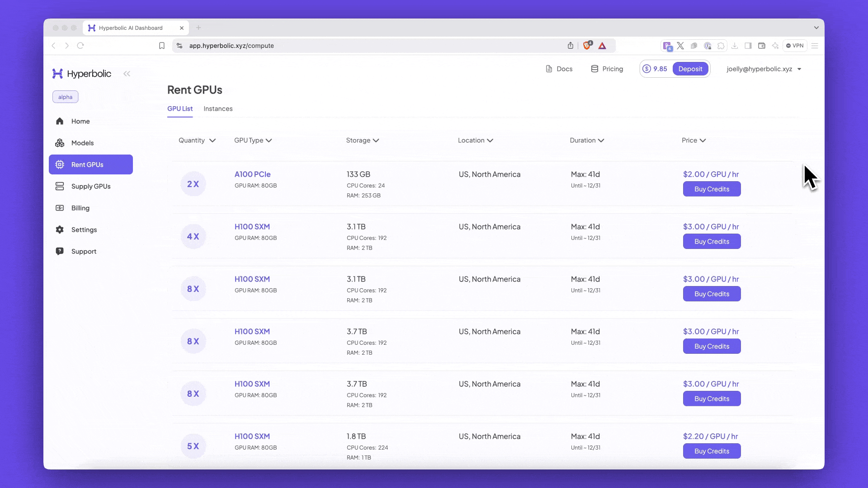The width and height of the screenshot is (868, 488).
Task: Open the Models menu item
Action: tap(90, 143)
